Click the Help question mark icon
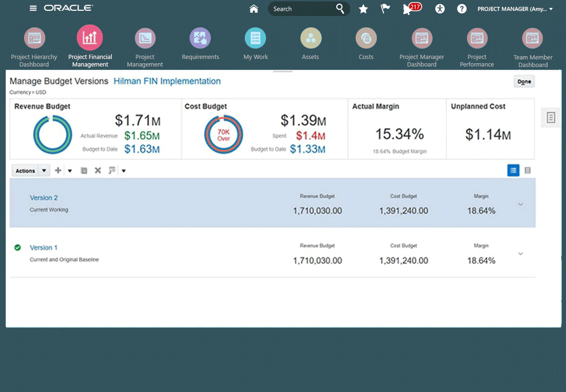The height and width of the screenshot is (392, 566). pos(462,9)
